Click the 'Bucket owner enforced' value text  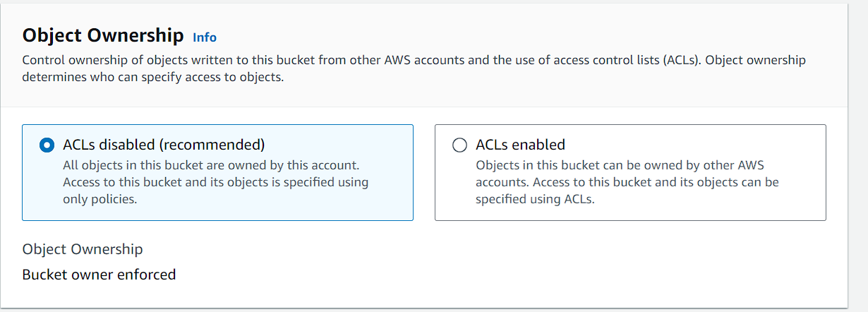[99, 275]
